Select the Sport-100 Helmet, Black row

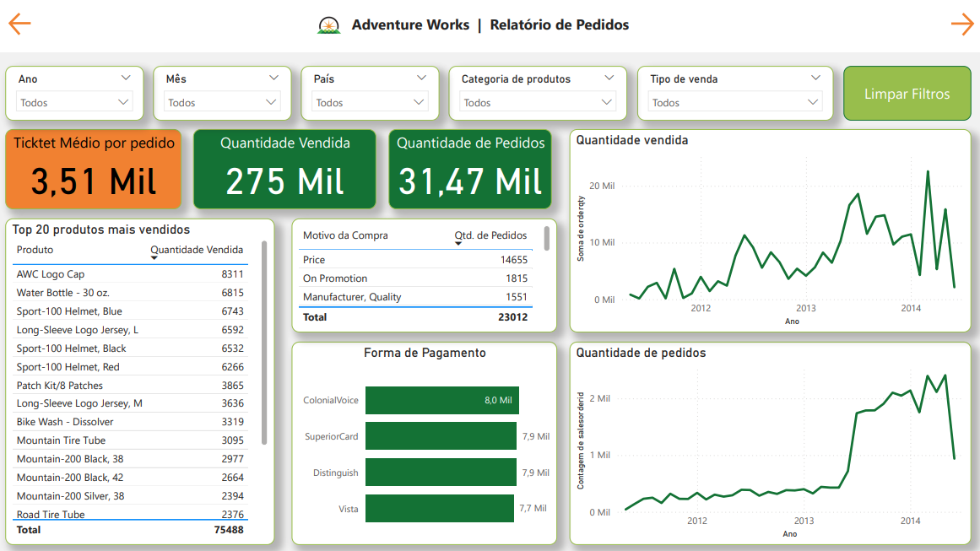[x=130, y=348]
